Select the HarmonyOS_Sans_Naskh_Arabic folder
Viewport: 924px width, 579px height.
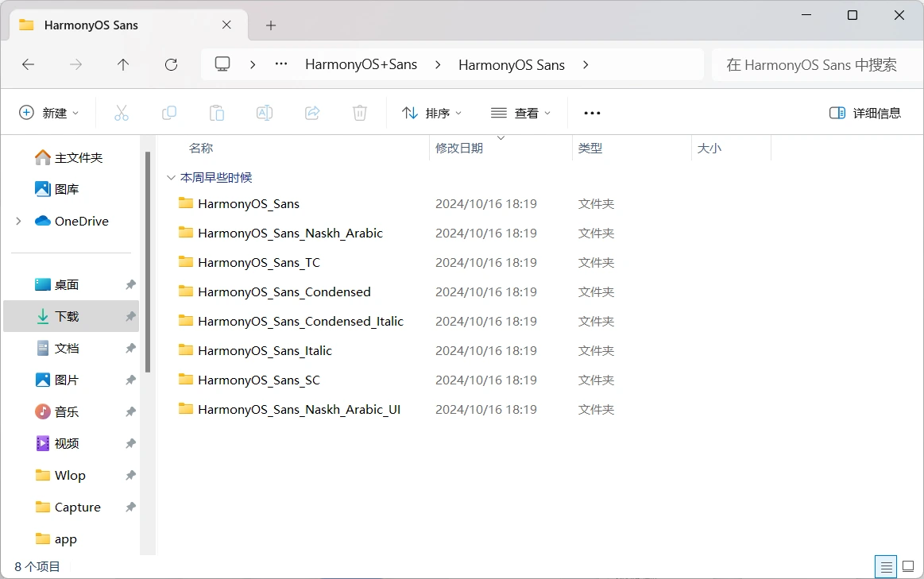(x=290, y=234)
